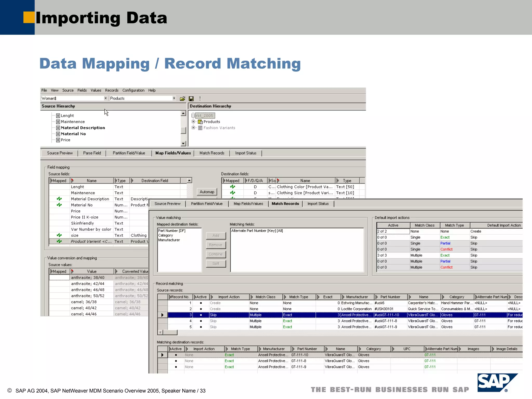This screenshot has width=532, height=399.
Task: Open the Woman$ source table dropdown
Action: [x=105, y=98]
